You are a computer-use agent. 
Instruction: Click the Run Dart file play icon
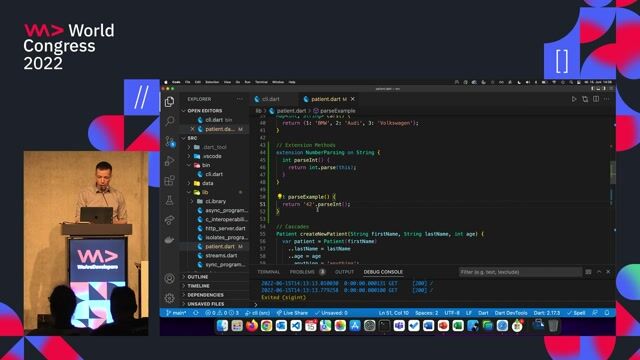coord(574,99)
